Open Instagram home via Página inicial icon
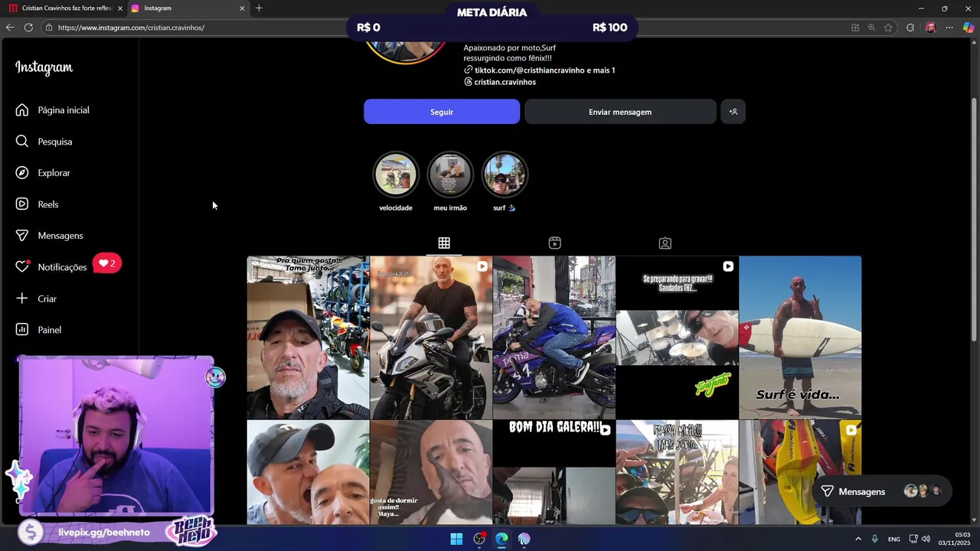Screen dimensions: 980x551 tap(22, 110)
